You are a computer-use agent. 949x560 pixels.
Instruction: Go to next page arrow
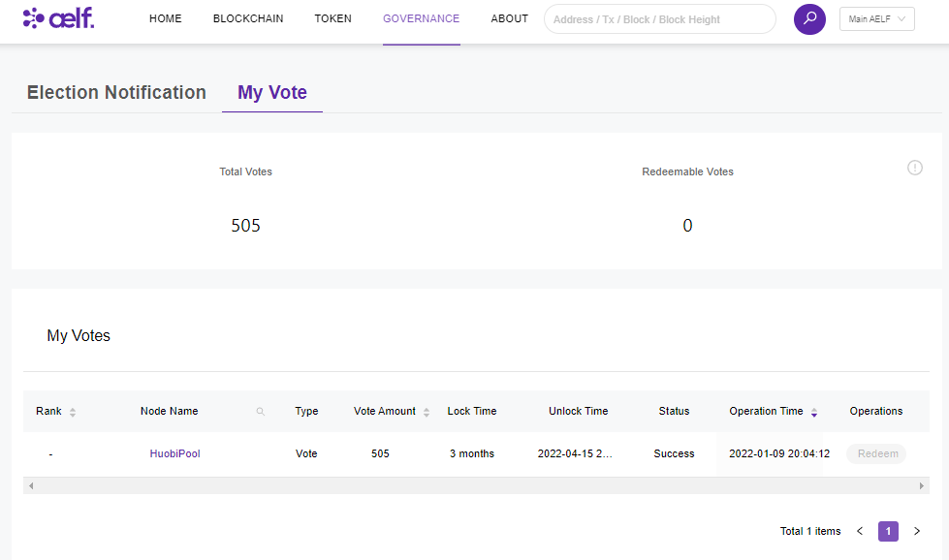point(917,531)
